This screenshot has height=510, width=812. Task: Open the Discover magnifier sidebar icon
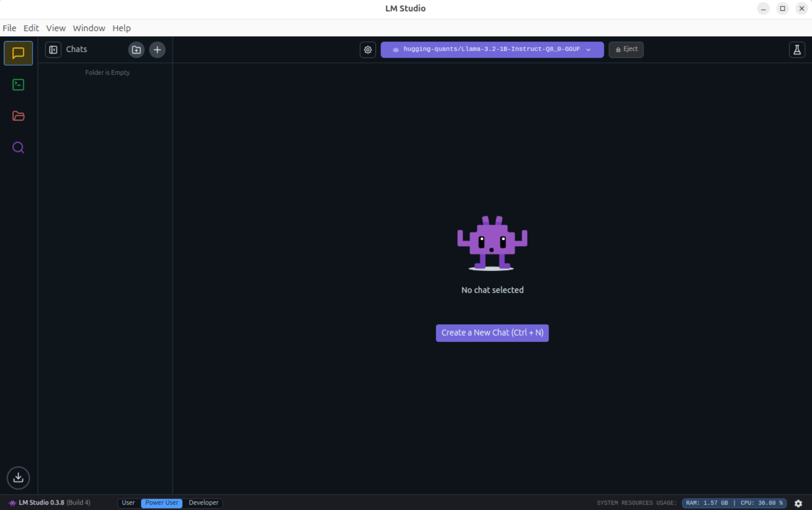(x=18, y=148)
